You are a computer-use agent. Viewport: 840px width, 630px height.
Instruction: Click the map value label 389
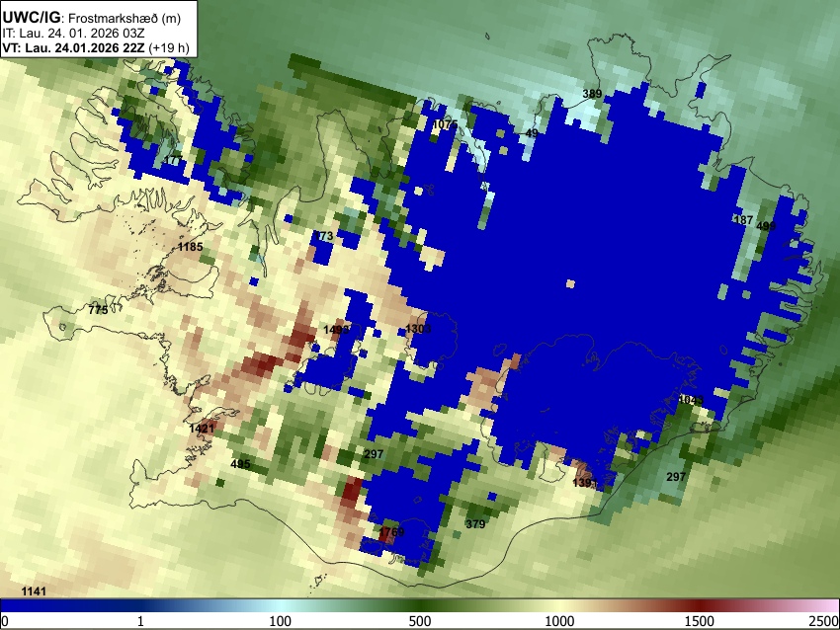(592, 94)
